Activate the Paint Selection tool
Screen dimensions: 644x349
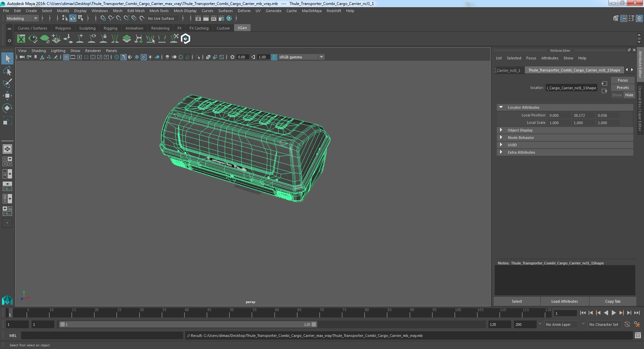tap(7, 83)
